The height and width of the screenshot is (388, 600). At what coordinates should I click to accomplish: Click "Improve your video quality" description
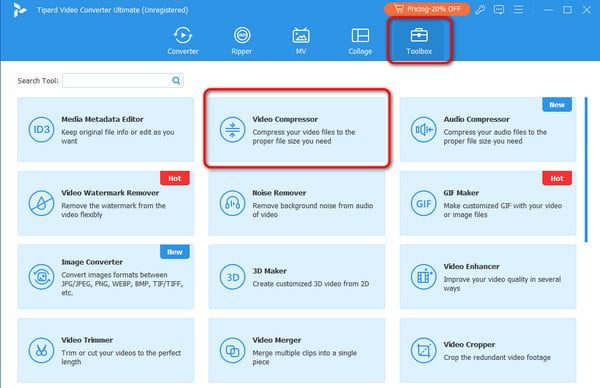click(502, 284)
